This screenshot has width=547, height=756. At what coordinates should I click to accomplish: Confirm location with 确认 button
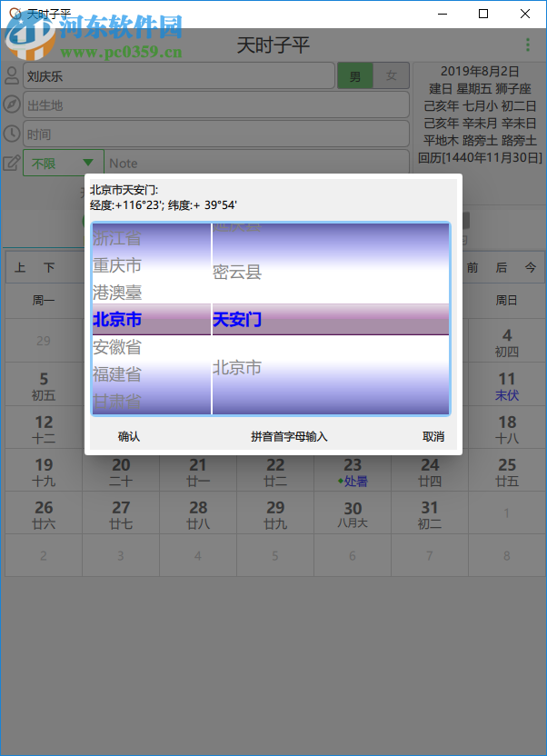coord(129,436)
